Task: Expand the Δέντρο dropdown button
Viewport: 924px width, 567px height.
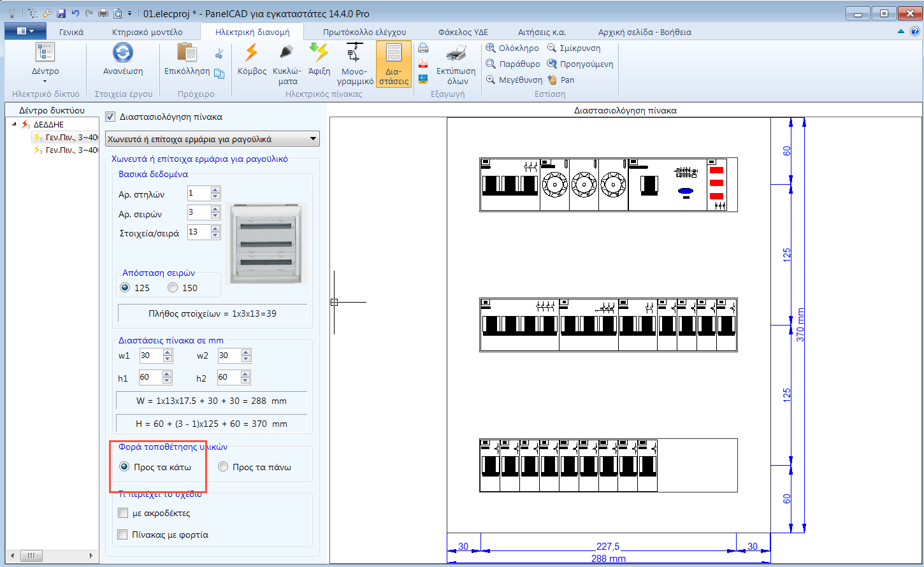Action: (45, 81)
